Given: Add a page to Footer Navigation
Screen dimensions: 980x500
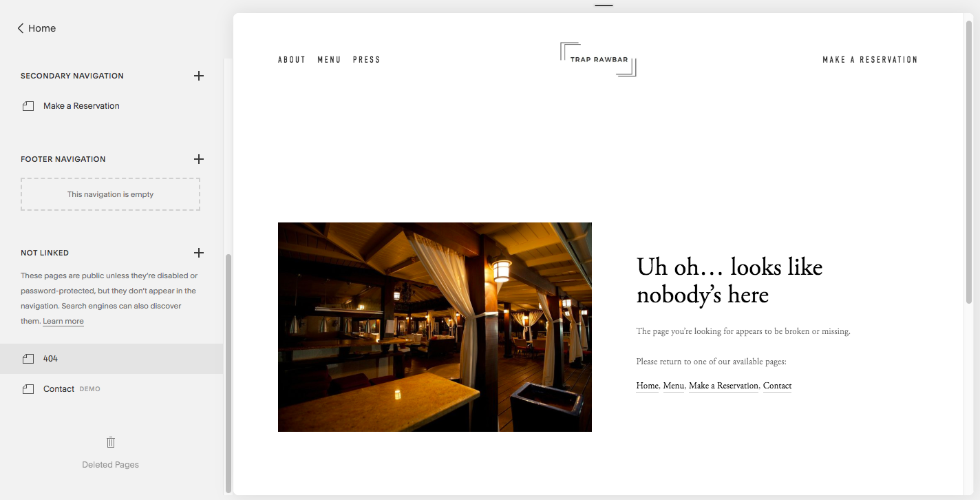Looking at the screenshot, I should (199, 159).
